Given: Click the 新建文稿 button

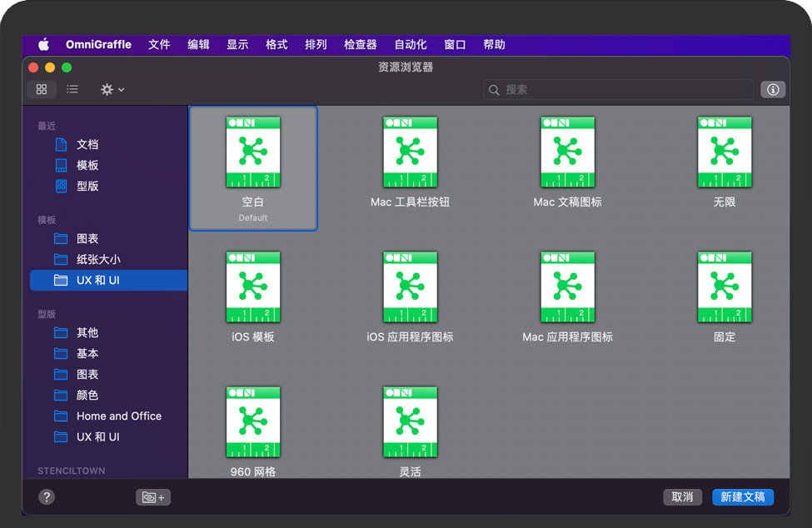Looking at the screenshot, I should pos(743,496).
